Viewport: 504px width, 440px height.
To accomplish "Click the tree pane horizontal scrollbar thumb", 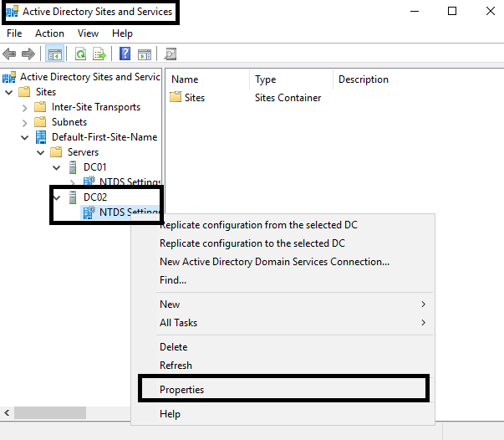I will tap(50, 412).
